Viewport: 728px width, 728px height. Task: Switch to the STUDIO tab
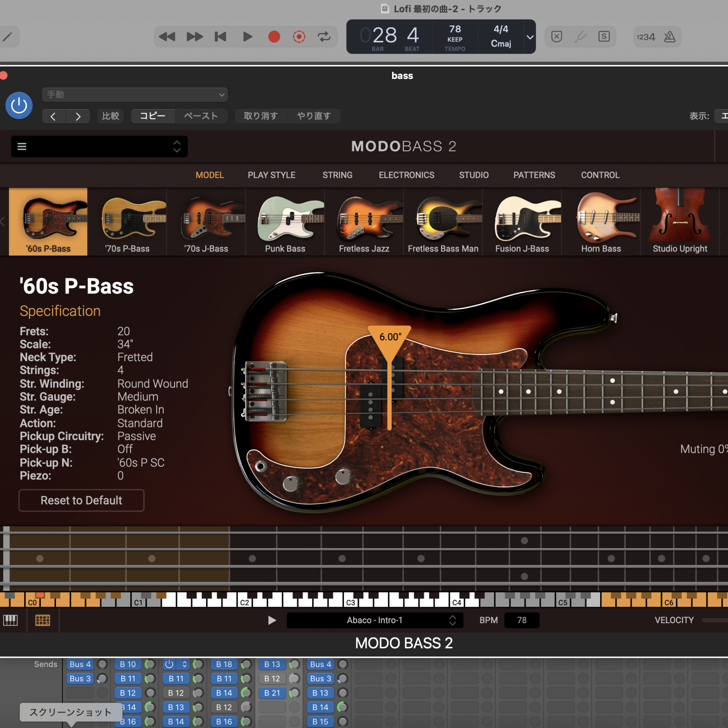[x=474, y=175]
